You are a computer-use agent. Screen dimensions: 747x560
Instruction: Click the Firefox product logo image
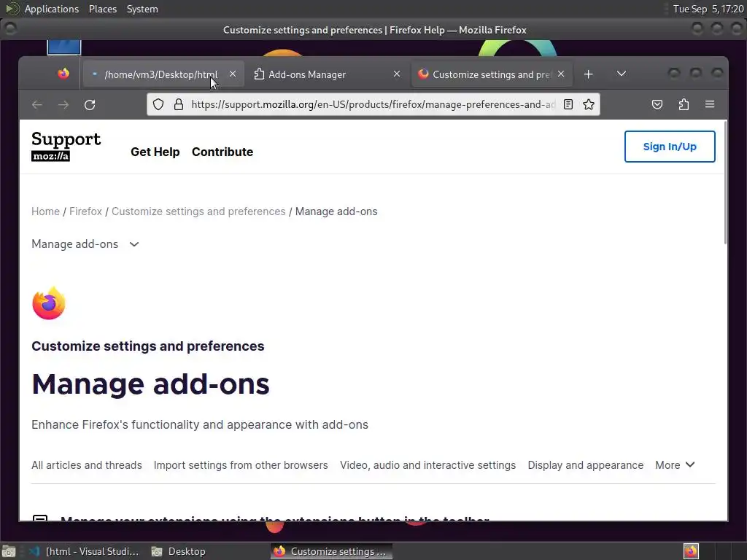point(49,303)
